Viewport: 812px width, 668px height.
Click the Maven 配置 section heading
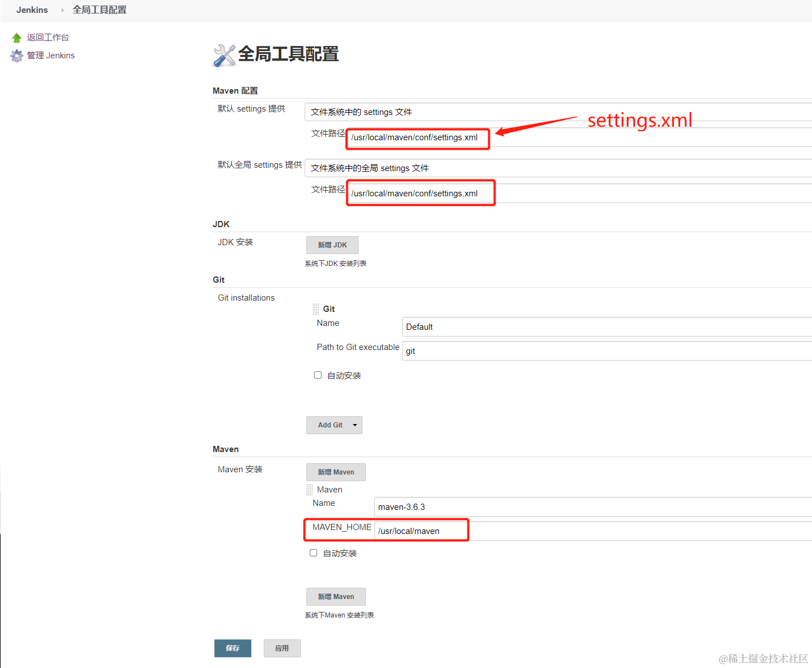(235, 91)
